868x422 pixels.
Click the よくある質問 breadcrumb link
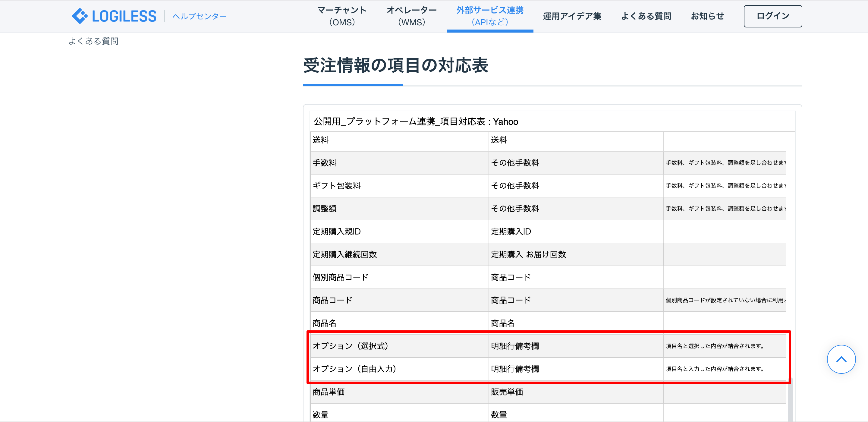(93, 41)
